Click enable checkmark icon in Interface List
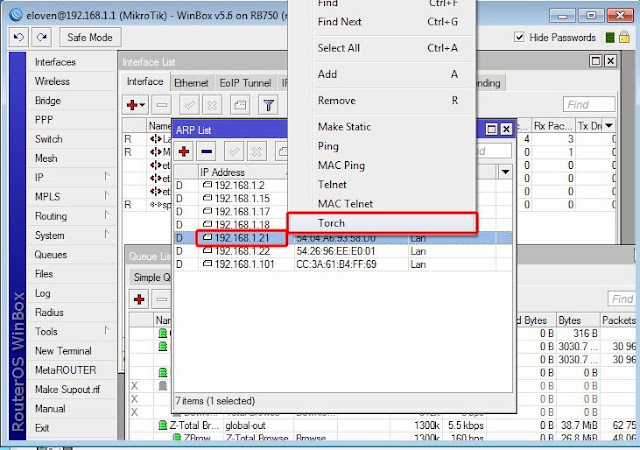 pyautogui.click(x=189, y=105)
